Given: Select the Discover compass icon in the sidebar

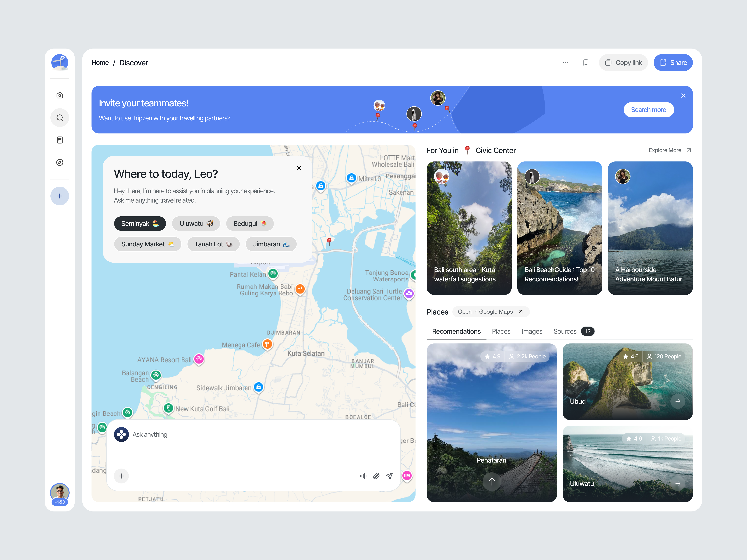Looking at the screenshot, I should tap(59, 162).
